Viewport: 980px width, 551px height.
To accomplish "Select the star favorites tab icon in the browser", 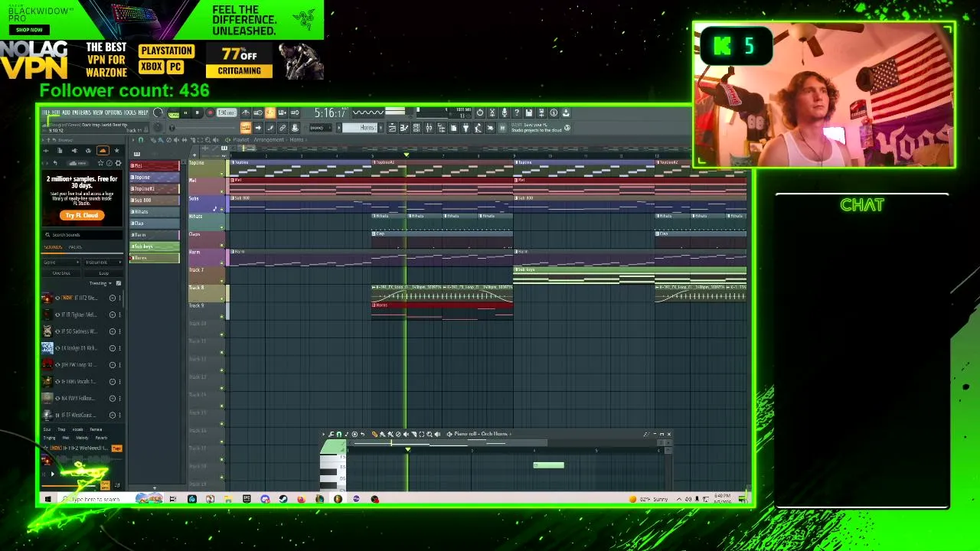I will 117,151.
